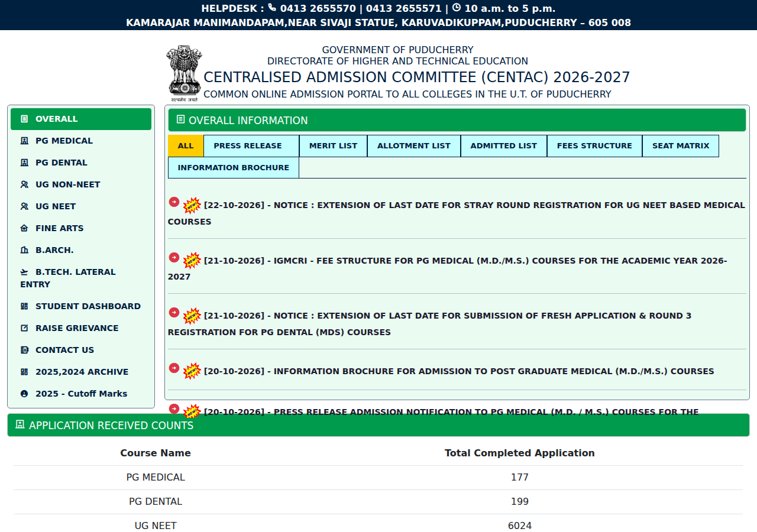This screenshot has width=757, height=532.
Task: Select the ALL tab
Action: click(186, 146)
